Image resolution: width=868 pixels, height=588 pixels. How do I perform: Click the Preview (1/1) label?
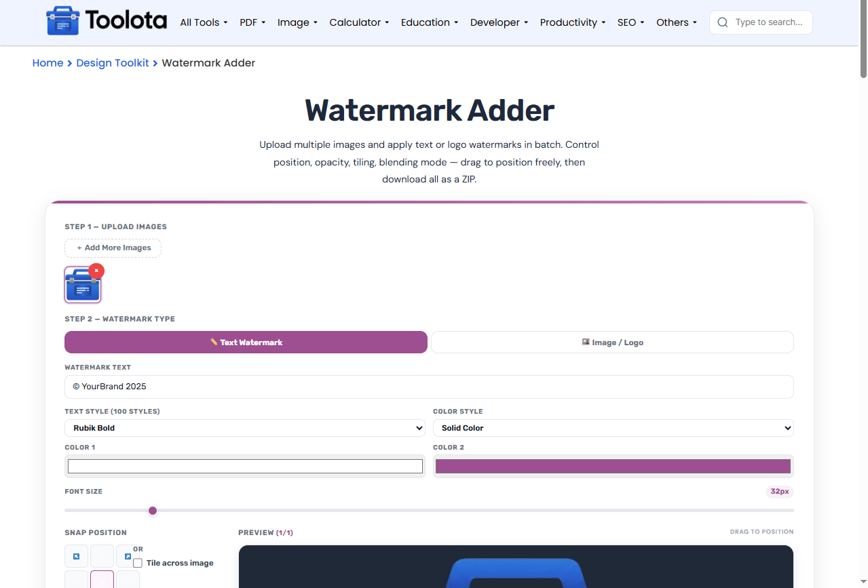tap(265, 533)
